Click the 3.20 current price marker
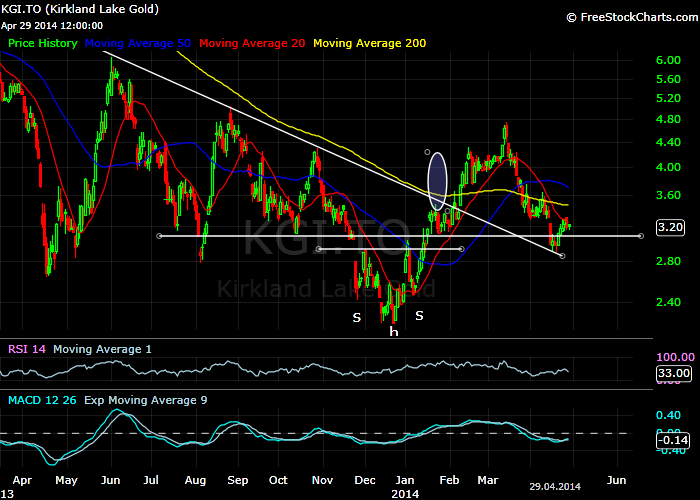Screen dimensions: 700x500 click(670, 227)
